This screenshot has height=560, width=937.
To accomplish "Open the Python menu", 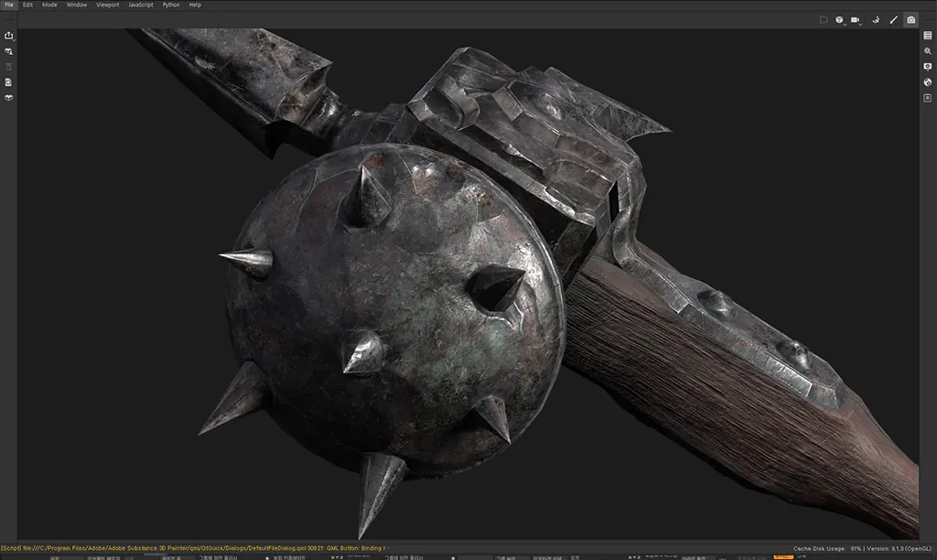I will click(171, 5).
